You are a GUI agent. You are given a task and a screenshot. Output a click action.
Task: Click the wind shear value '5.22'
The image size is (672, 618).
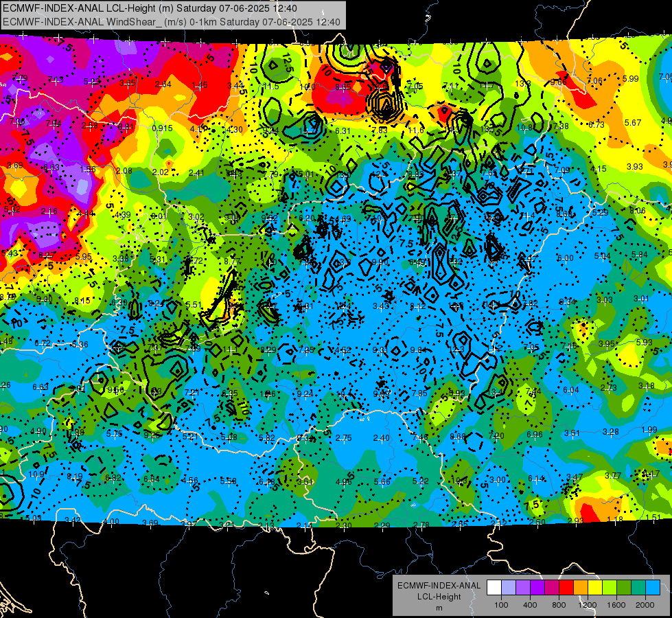pos(420,481)
